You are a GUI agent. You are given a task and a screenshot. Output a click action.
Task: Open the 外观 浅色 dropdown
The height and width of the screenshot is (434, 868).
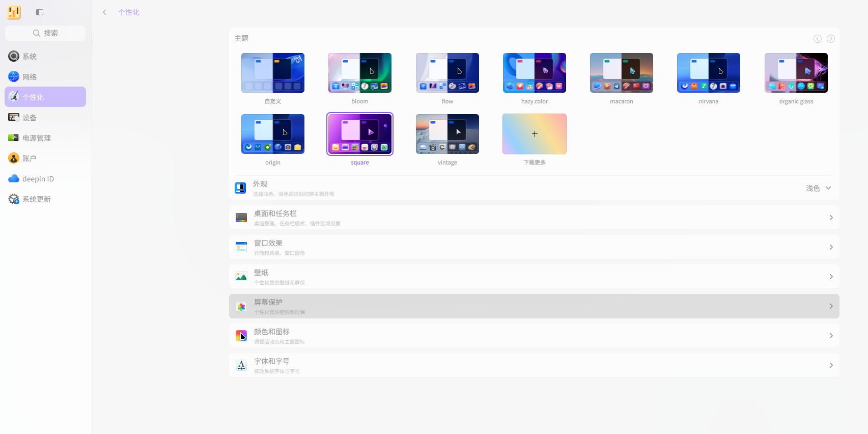click(819, 188)
